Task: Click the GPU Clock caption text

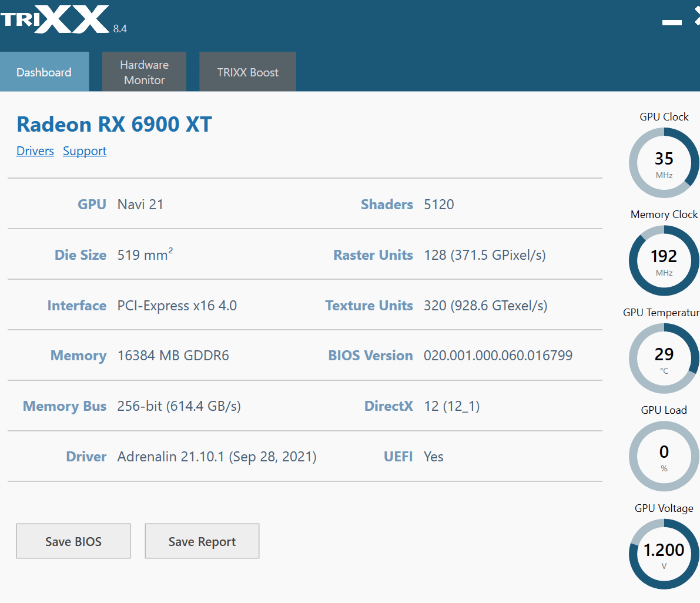Action: [x=664, y=117]
